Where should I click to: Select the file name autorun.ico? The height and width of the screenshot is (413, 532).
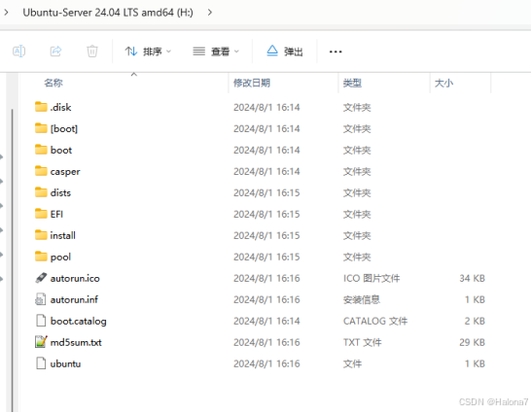coord(75,278)
